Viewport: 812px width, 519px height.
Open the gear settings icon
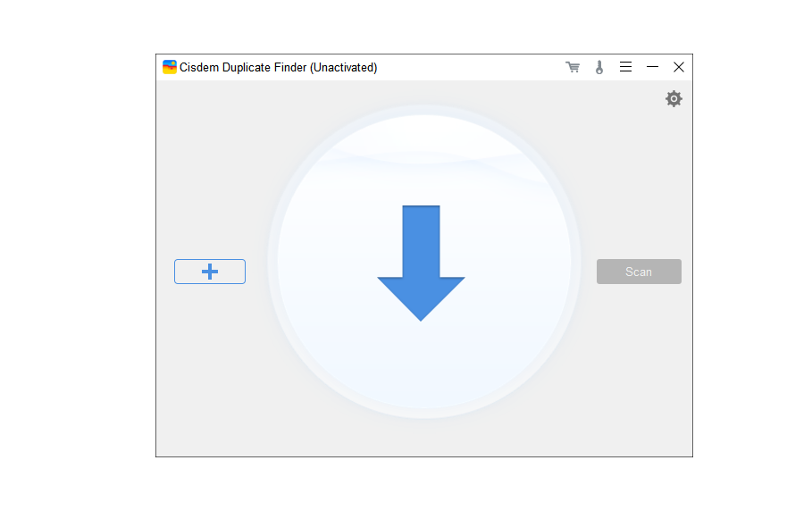pyautogui.click(x=674, y=99)
